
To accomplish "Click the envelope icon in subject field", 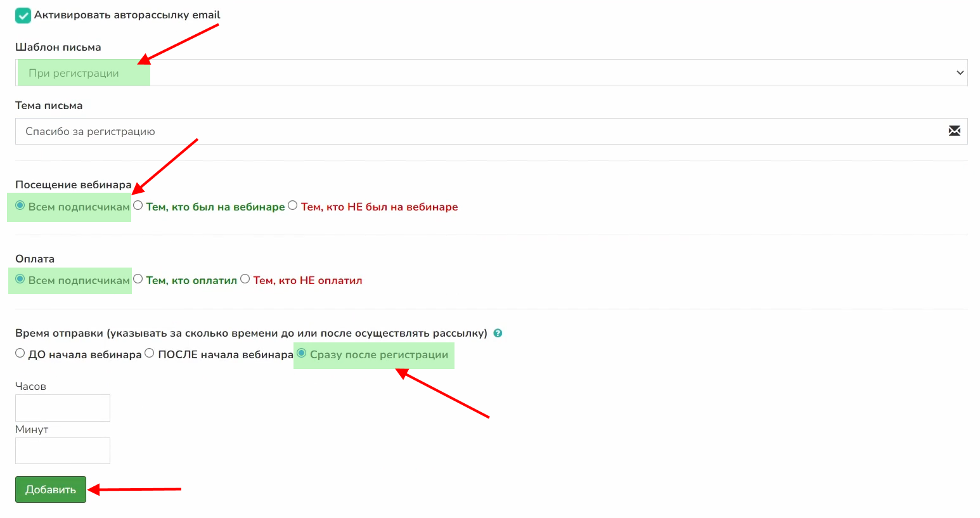I will 954,131.
